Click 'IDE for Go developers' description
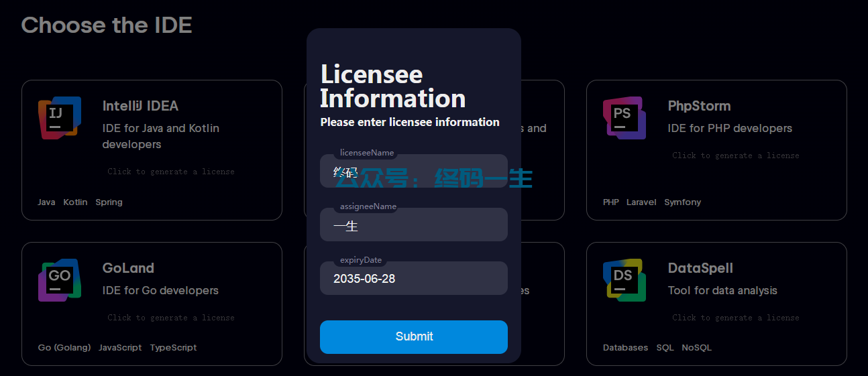This screenshot has height=376, width=868. (x=160, y=290)
